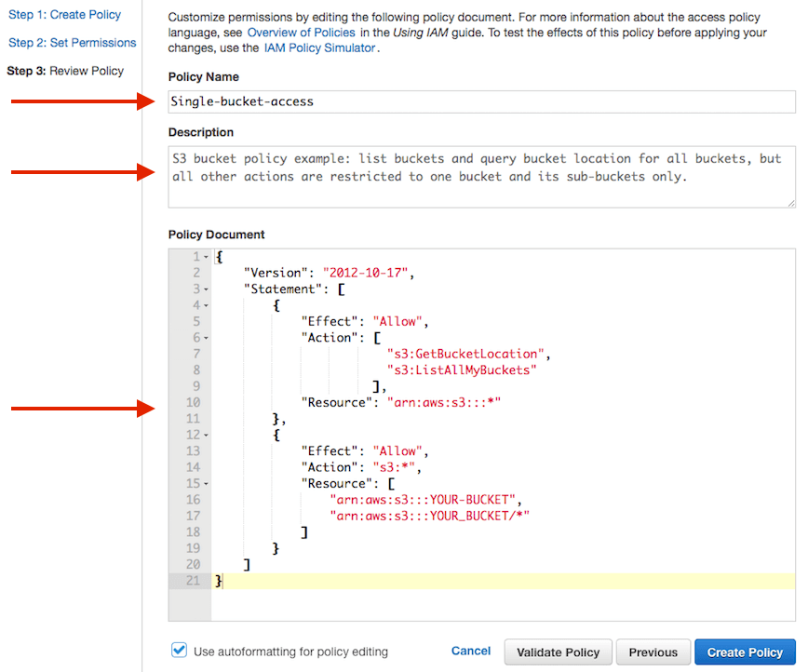The height and width of the screenshot is (672, 808).
Task: Click the blue Create Policy button
Action: pos(746,652)
